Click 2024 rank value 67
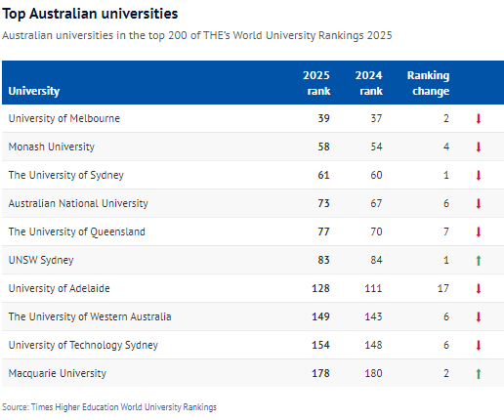 [376, 203]
